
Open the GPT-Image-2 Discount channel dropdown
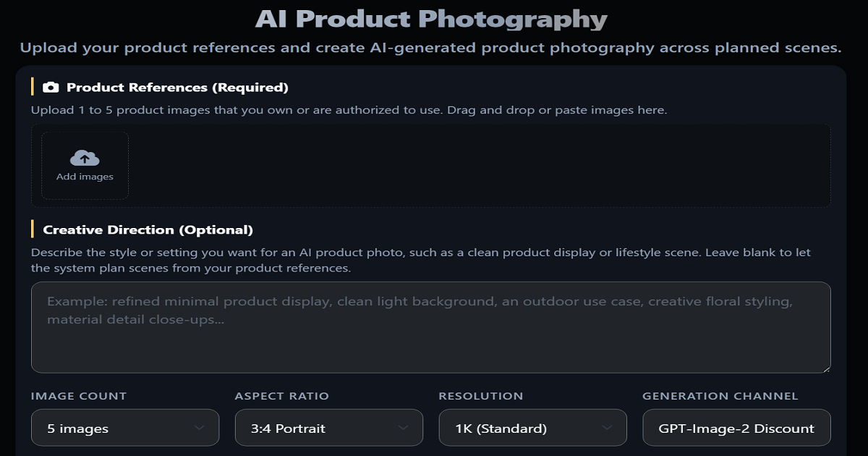(736, 428)
